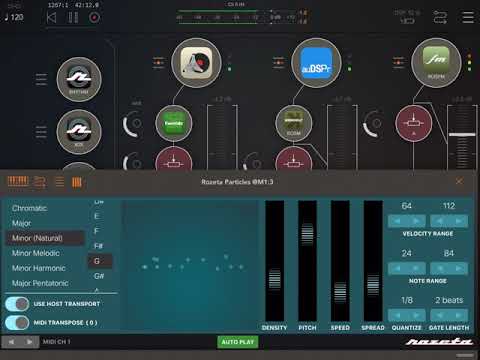
Task: Decrease highest note range value 84
Action: (440, 268)
